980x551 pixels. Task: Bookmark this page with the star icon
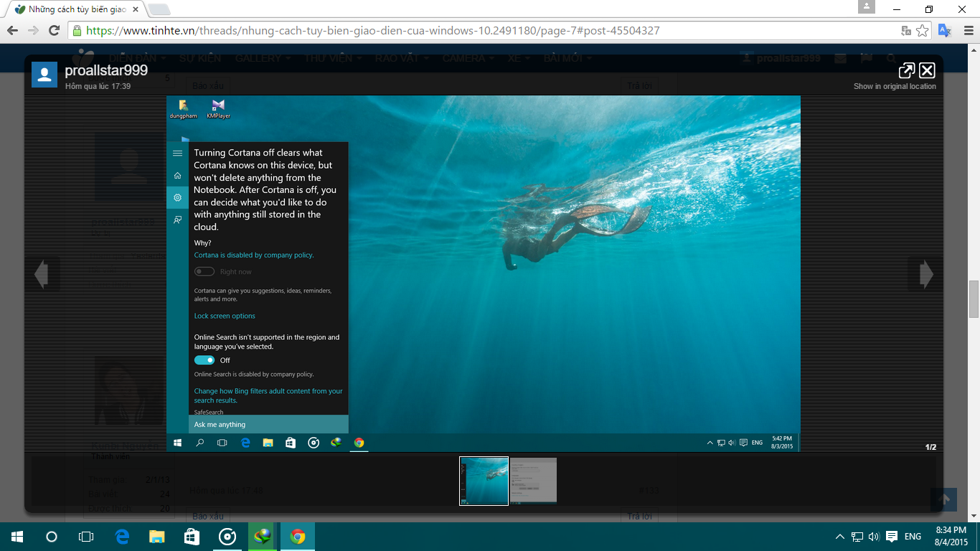pos(923,31)
